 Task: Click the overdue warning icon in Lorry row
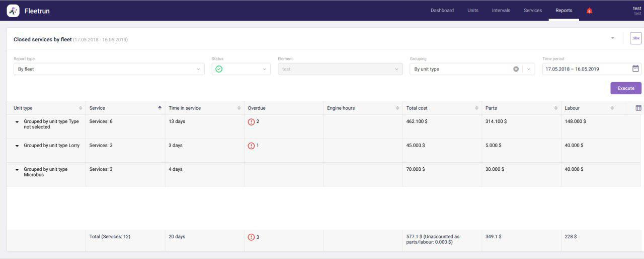tap(251, 146)
